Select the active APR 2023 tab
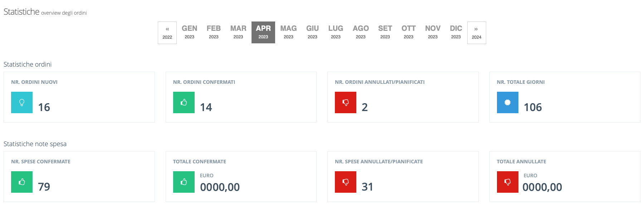Image resolution: width=644 pixels, height=211 pixels. [263, 32]
